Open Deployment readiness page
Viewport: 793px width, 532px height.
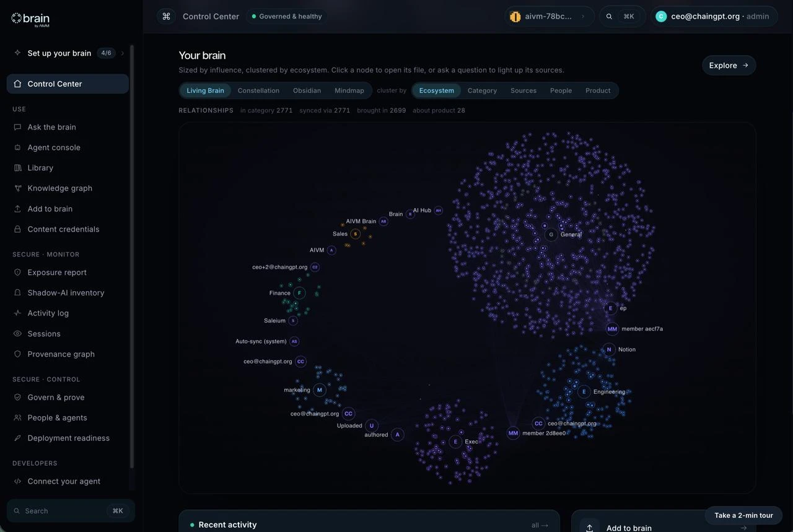click(x=69, y=438)
